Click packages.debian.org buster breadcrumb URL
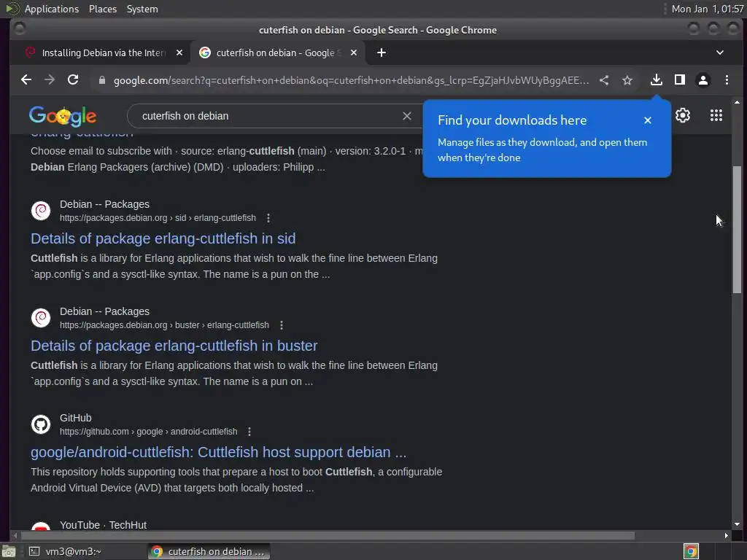 pyautogui.click(x=164, y=325)
